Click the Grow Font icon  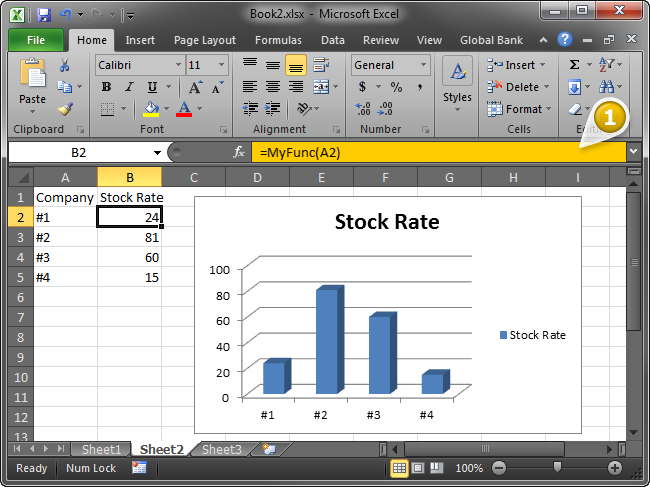(x=196, y=87)
